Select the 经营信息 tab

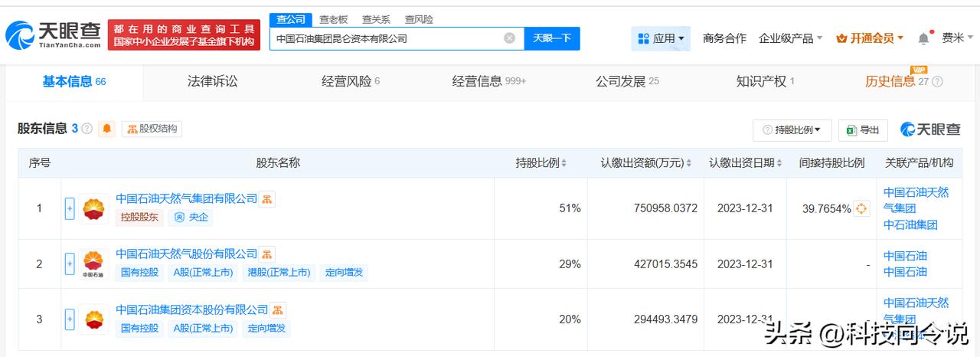click(x=489, y=81)
